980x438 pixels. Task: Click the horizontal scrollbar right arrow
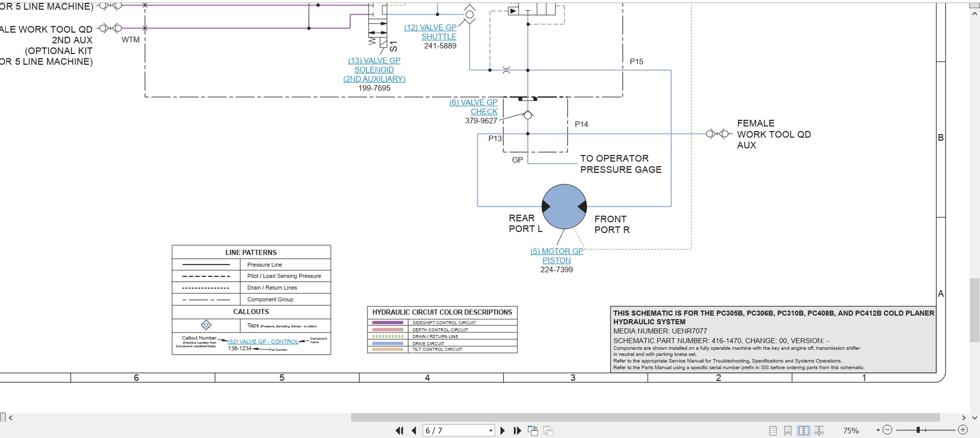(964, 418)
